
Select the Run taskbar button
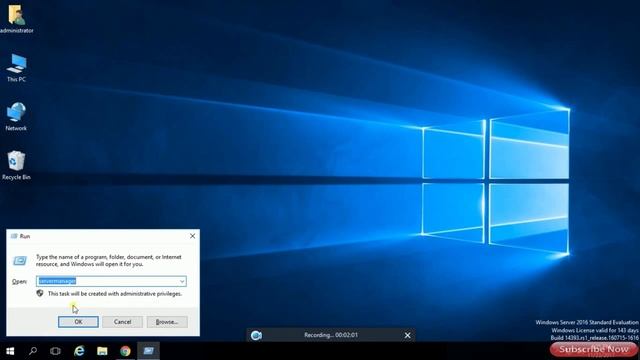point(148,351)
